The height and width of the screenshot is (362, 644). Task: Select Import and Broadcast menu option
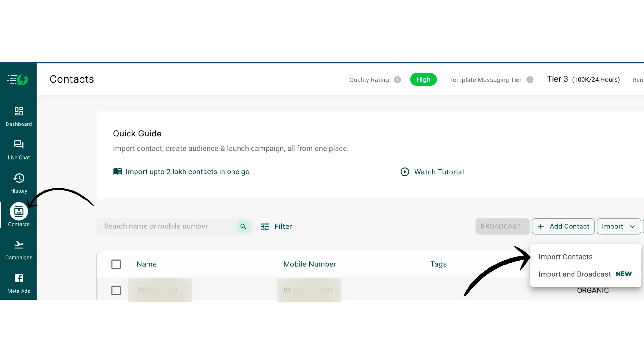click(574, 274)
